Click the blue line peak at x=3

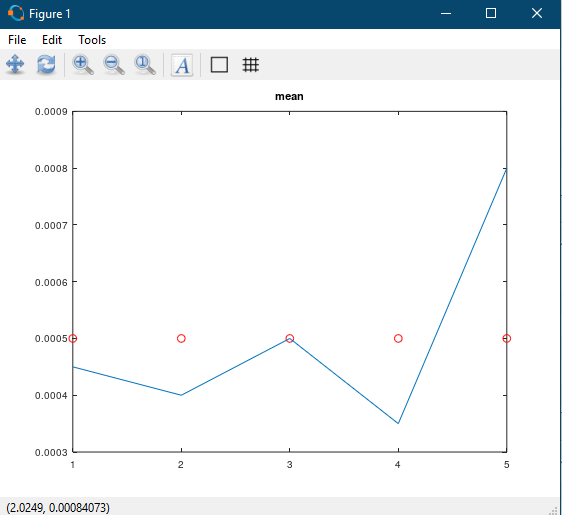(x=290, y=338)
